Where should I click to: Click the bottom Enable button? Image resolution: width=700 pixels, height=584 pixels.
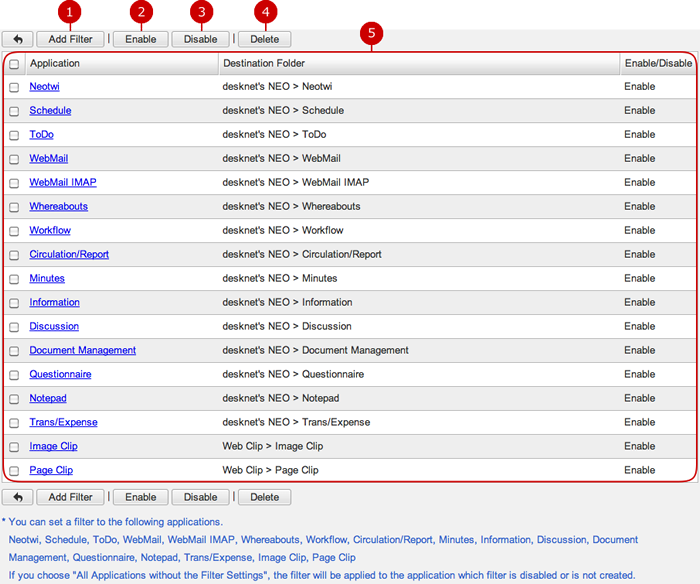141,497
